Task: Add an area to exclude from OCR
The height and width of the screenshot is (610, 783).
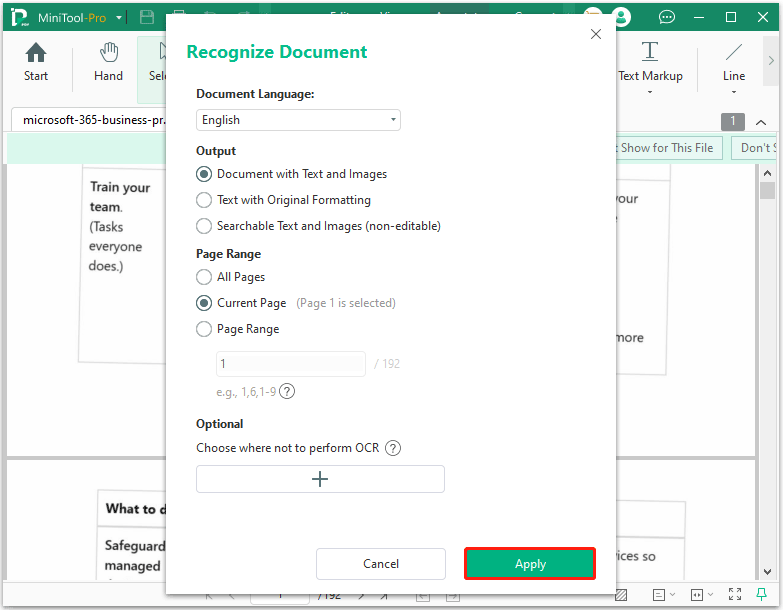Action: click(x=320, y=479)
